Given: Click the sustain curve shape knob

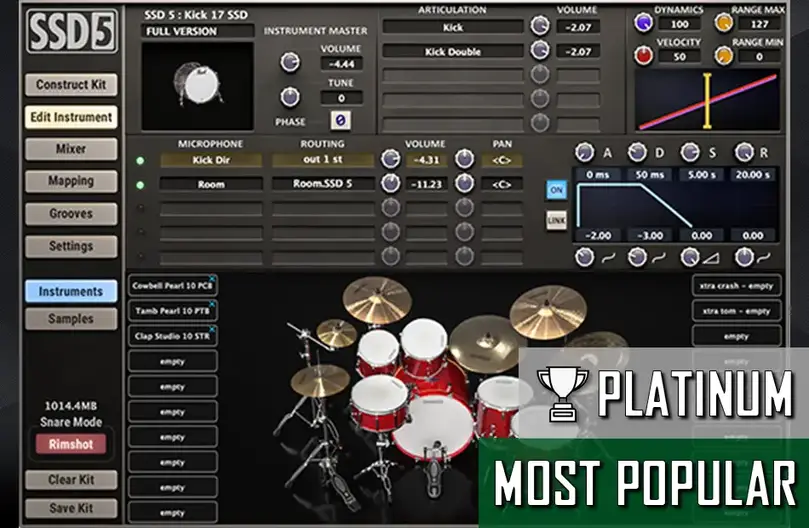Looking at the screenshot, I should 690,257.
